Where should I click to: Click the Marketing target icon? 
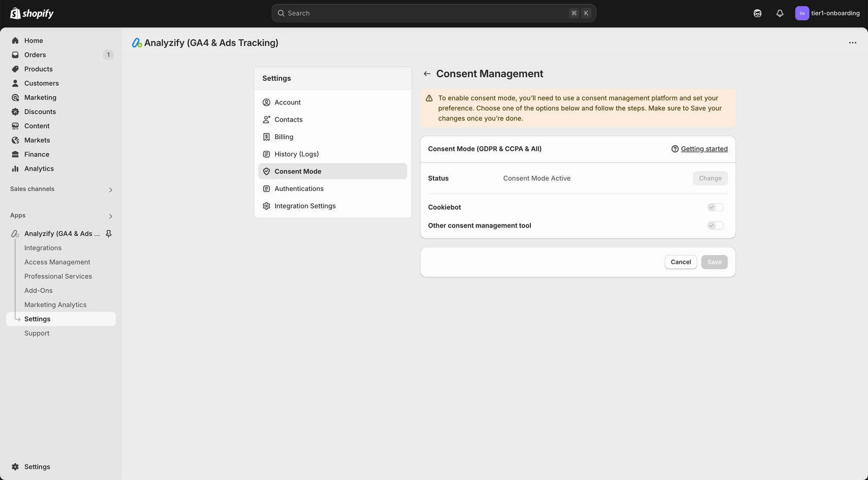15,98
